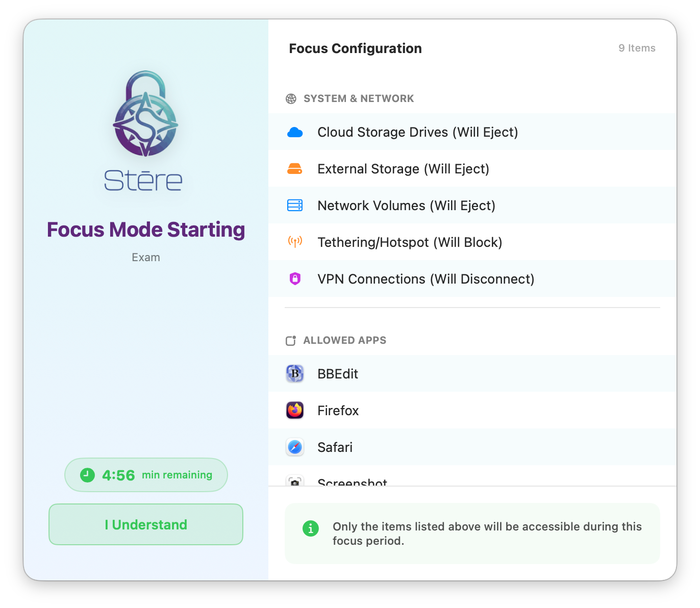Click the BBEdit app icon
Viewport: 700px width, 608px height.
pyautogui.click(x=295, y=374)
